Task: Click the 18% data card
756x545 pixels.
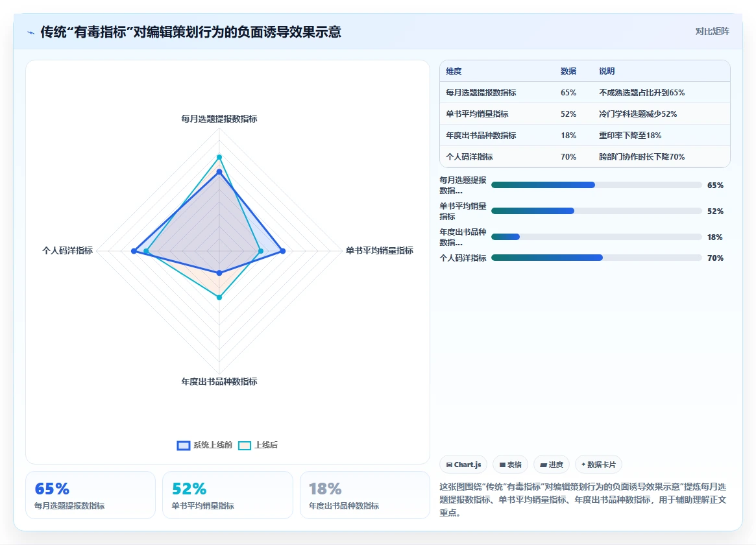Action: click(x=365, y=495)
